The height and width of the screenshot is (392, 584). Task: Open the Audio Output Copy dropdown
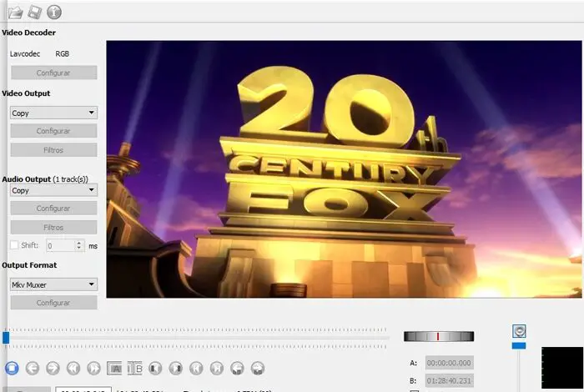[53, 190]
